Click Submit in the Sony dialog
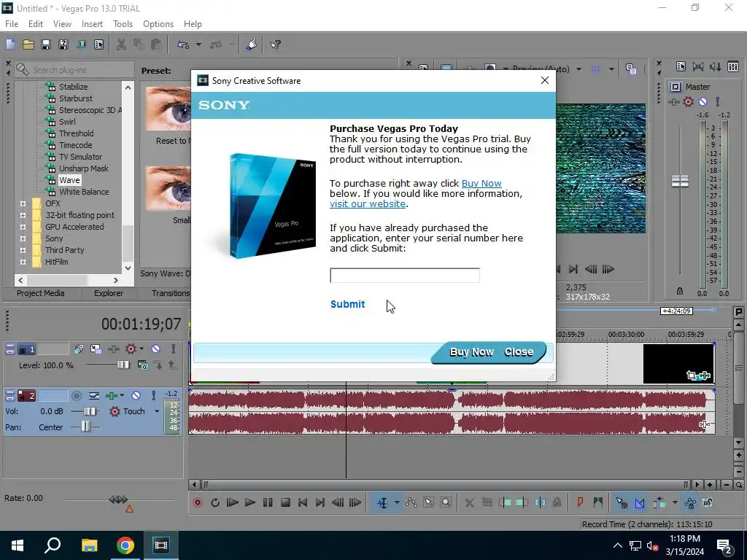747x560 pixels. 348,304
